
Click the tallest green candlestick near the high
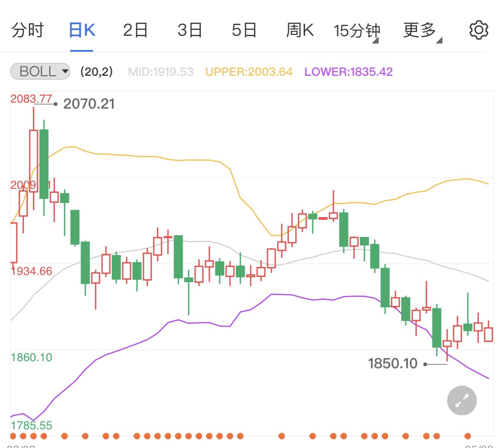click(x=44, y=164)
